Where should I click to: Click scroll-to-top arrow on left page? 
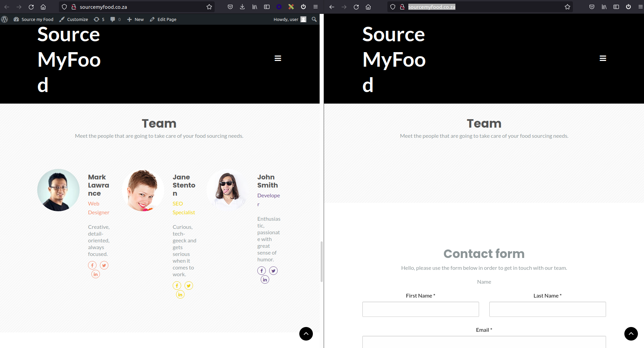click(306, 334)
